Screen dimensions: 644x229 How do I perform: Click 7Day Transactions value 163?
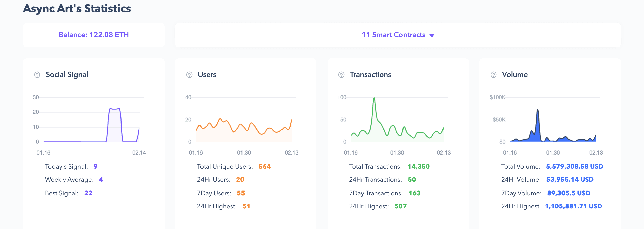(x=415, y=193)
